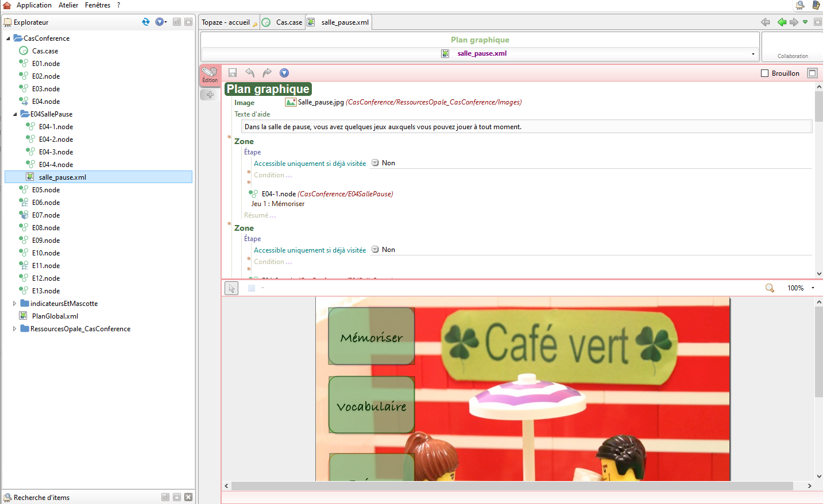The width and height of the screenshot is (823, 504).
Task: Navigate forward with grey right arrow
Action: point(794,22)
